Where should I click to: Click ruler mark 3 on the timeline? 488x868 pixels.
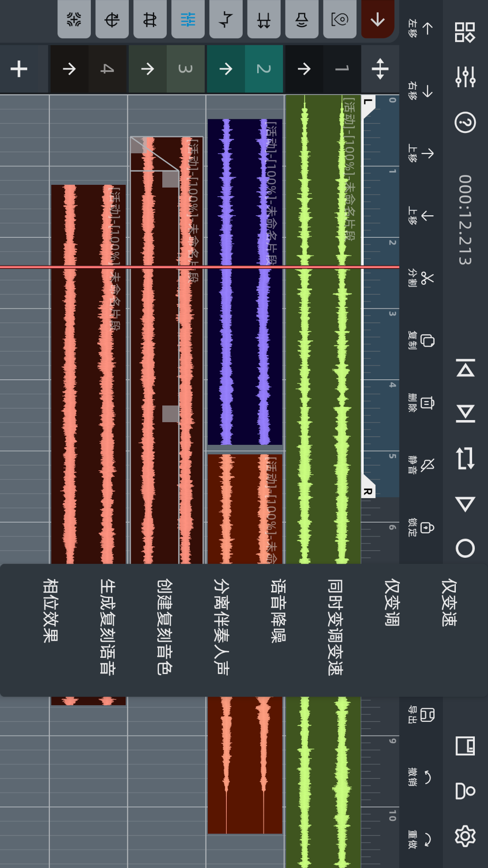pos(392,313)
